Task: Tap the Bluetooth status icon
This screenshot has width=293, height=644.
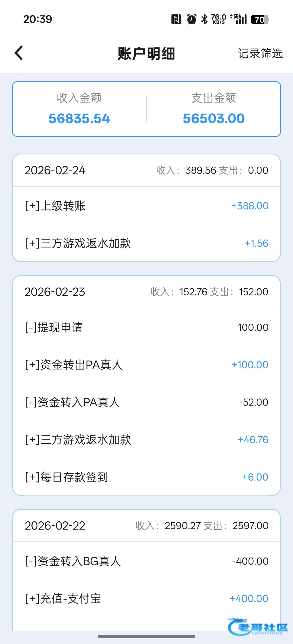Action: [x=204, y=20]
